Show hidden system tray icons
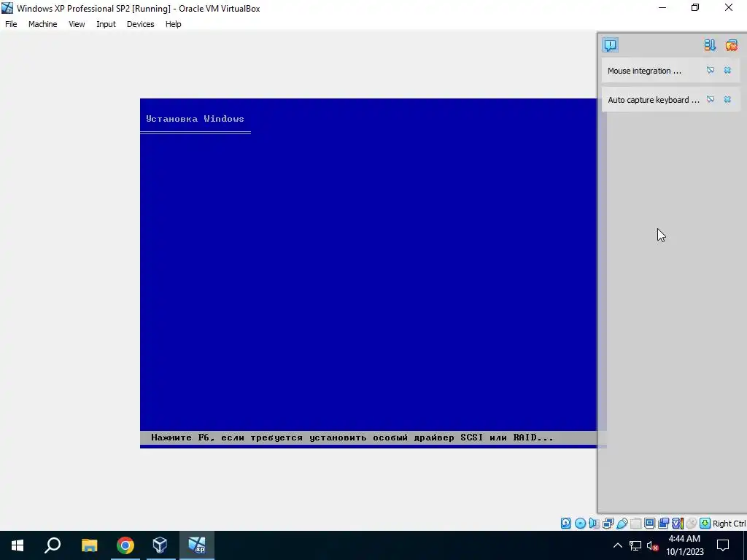This screenshot has height=560, width=747. click(x=617, y=545)
